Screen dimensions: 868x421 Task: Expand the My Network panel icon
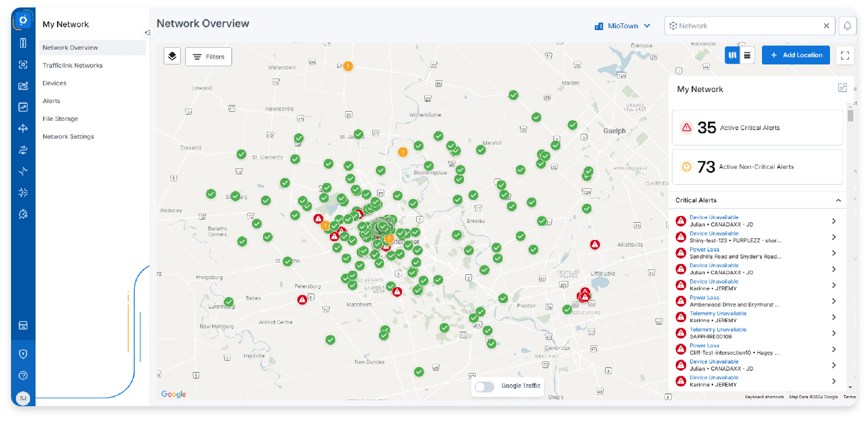pyautogui.click(x=842, y=88)
